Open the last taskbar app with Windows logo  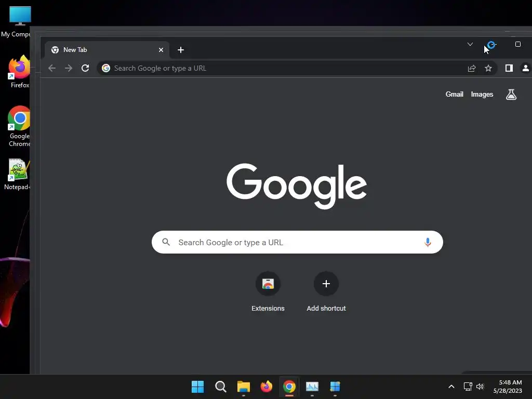click(335, 387)
